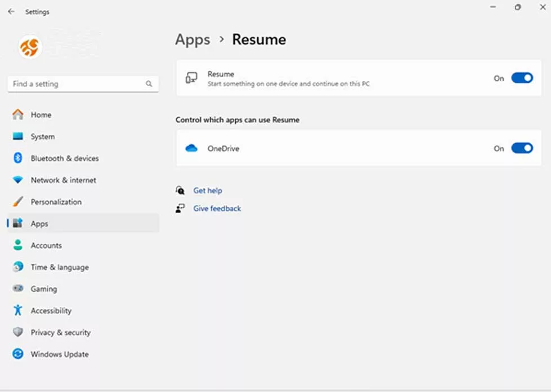This screenshot has width=551, height=392.
Task: Click the Network wifi icon
Action: coord(18,180)
